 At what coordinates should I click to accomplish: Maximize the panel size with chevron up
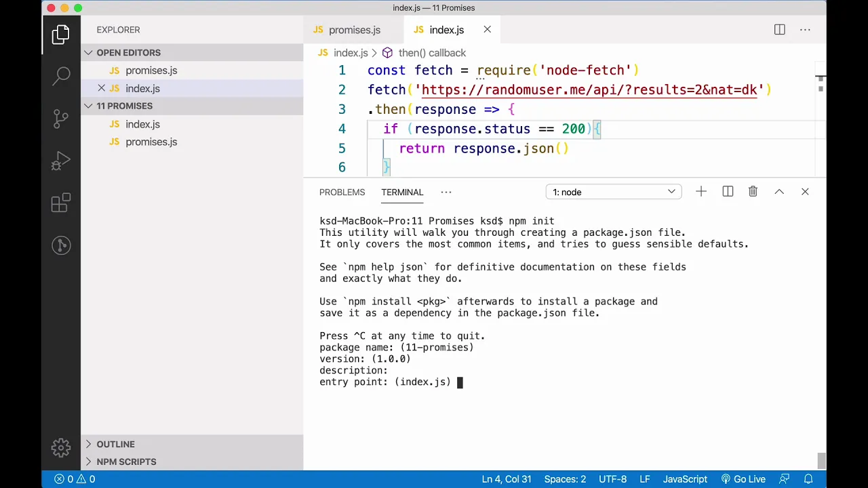click(779, 192)
